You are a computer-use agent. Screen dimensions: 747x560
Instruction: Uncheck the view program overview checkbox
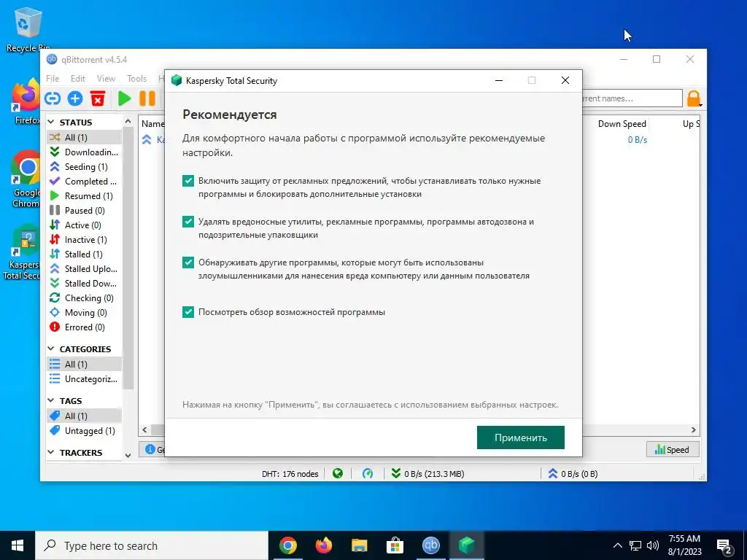click(188, 312)
